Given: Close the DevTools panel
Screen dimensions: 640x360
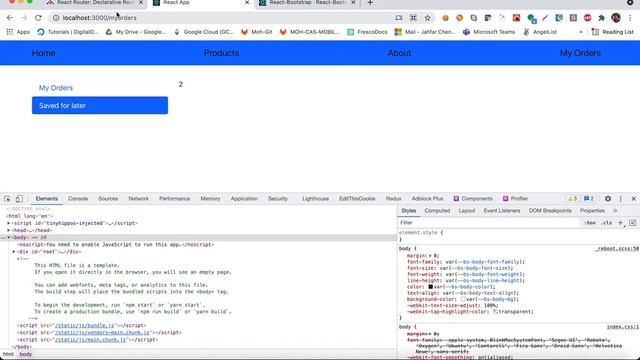Looking at the screenshot, I should [633, 199].
